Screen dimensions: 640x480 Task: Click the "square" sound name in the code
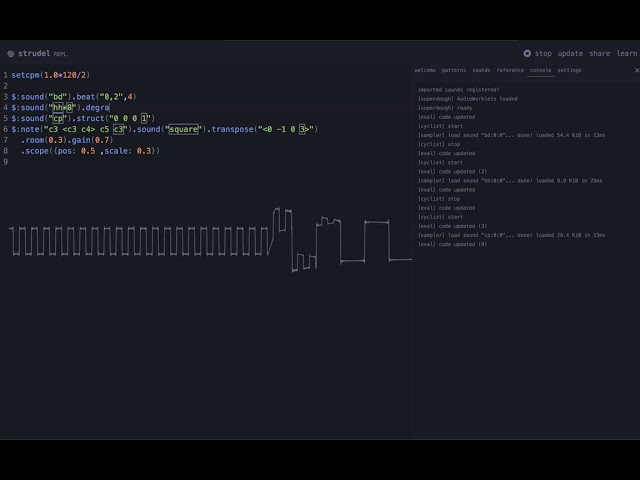point(183,129)
